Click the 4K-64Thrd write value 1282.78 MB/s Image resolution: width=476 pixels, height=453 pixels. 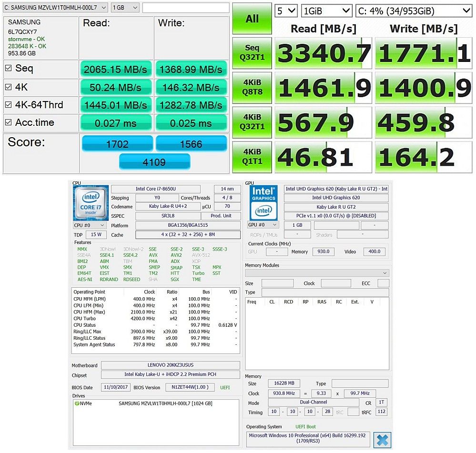pyautogui.click(x=191, y=105)
